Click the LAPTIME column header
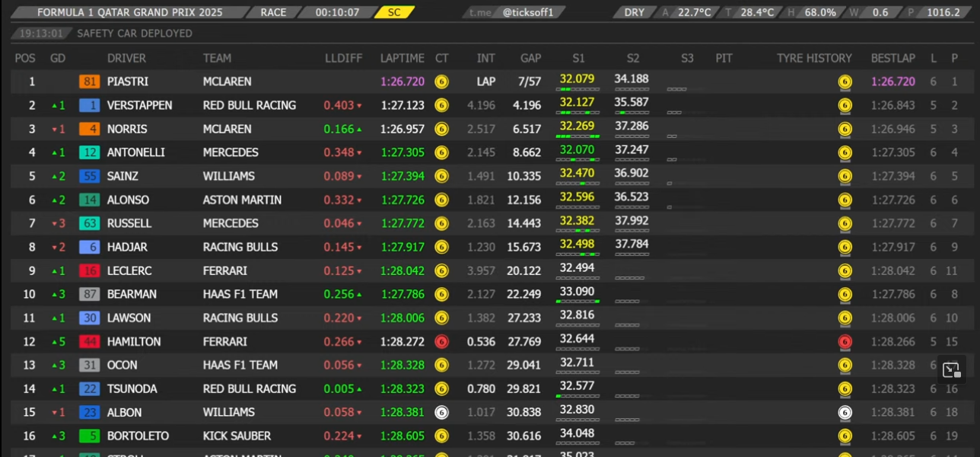 tap(402, 58)
